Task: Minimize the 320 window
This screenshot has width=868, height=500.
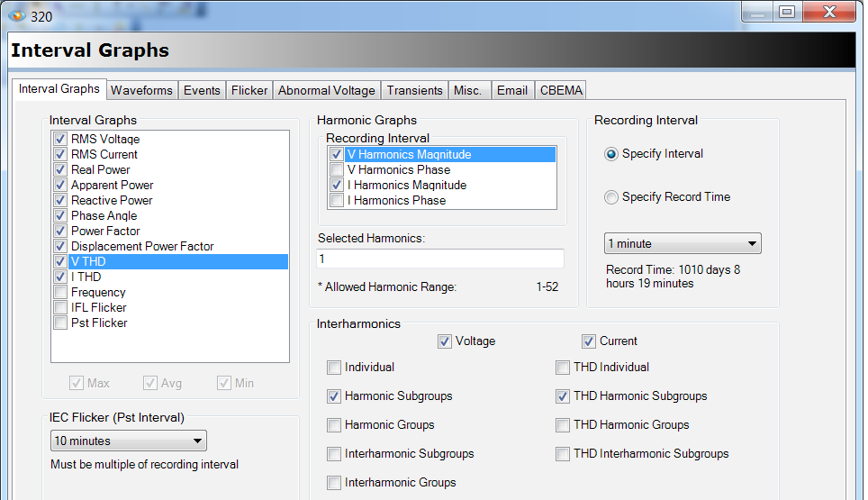Action: click(758, 12)
